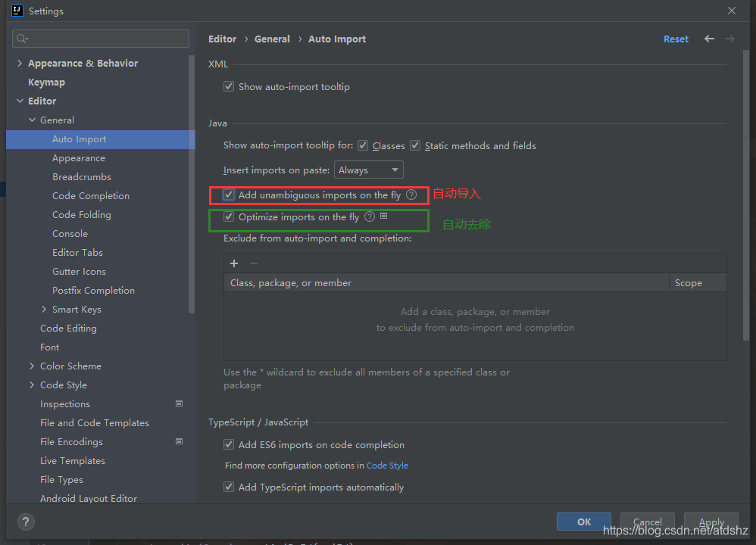Toggle XML Show auto-import tooltip checkbox
Viewport: 756px width, 545px height.
[x=229, y=87]
